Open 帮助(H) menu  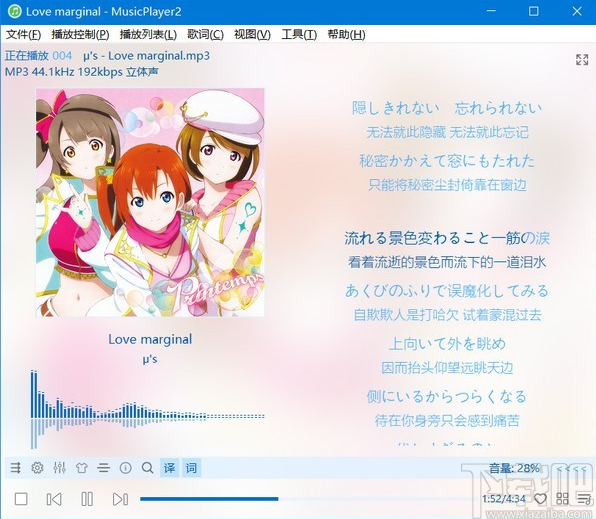point(346,34)
